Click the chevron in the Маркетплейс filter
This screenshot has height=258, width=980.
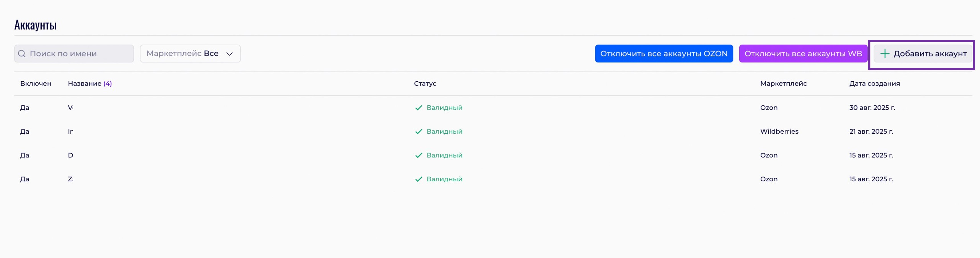coord(229,54)
